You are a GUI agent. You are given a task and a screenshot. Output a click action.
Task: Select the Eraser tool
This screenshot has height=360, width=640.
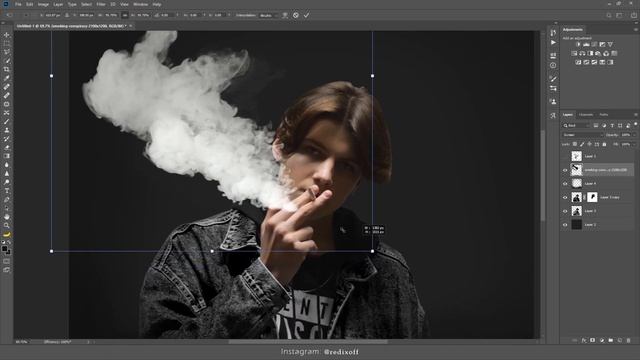point(7,147)
